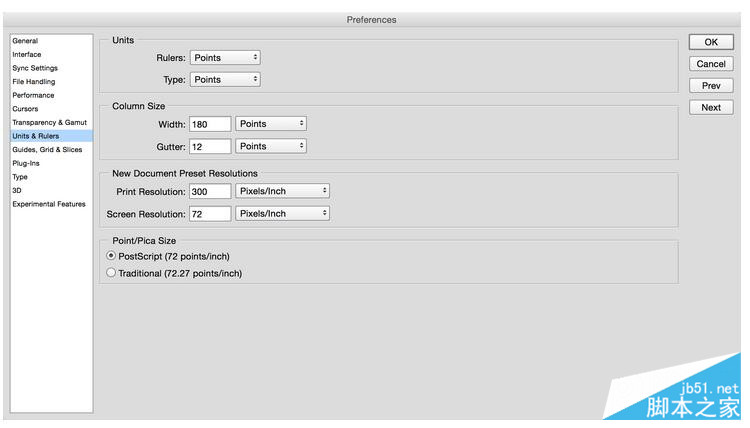The width and height of the screenshot is (750, 428).
Task: Select the Performance preferences category
Action: coord(33,95)
